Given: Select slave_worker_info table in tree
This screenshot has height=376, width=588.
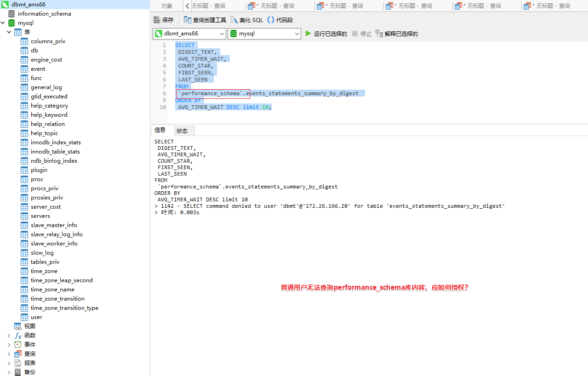Looking at the screenshot, I should coord(54,244).
